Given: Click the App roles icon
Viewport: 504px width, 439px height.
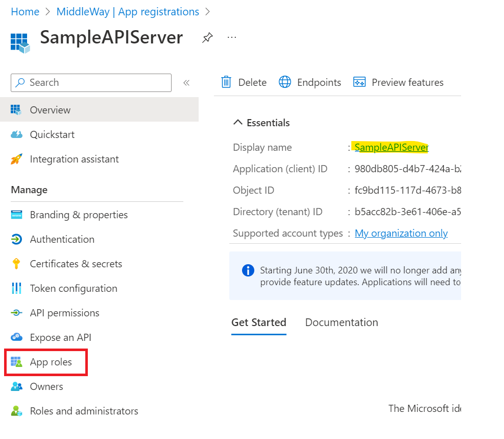Looking at the screenshot, I should (16, 362).
